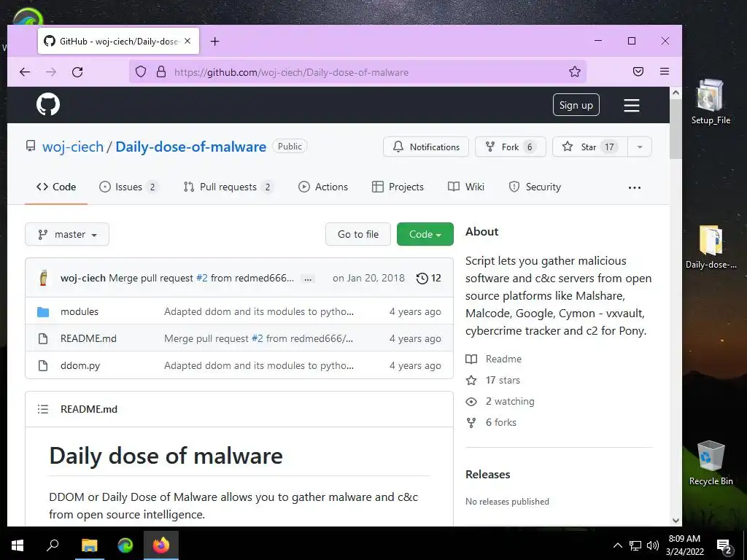Open the ddom.py file link

click(80, 366)
